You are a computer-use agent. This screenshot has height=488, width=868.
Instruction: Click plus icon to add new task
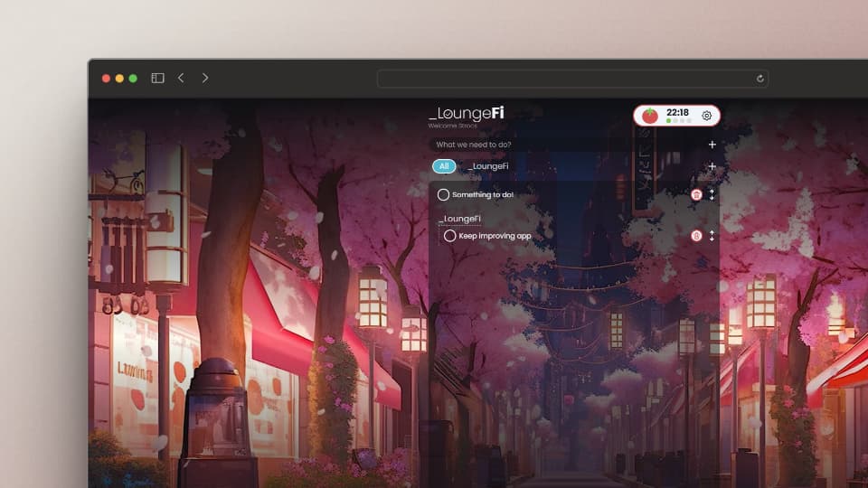(712, 145)
